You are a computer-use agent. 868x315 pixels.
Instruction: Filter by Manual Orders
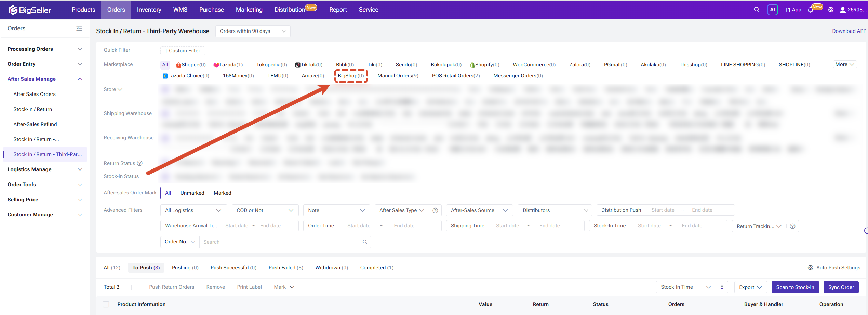[x=398, y=76]
